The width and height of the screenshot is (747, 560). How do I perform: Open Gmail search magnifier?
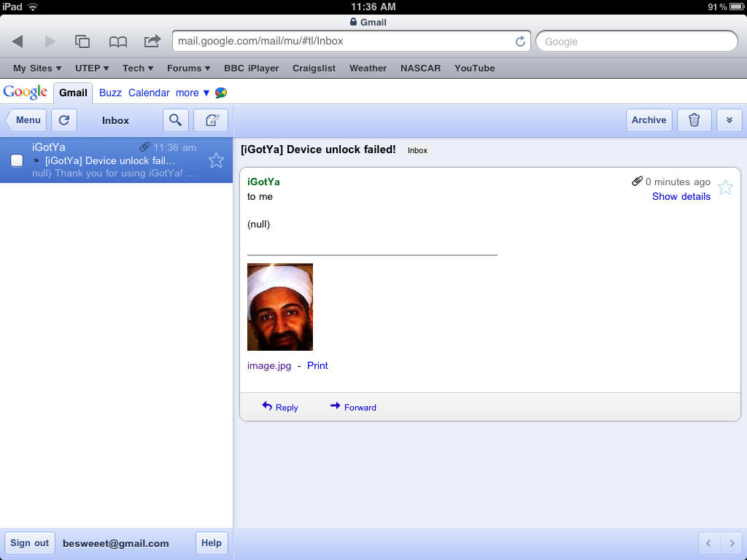click(x=175, y=120)
